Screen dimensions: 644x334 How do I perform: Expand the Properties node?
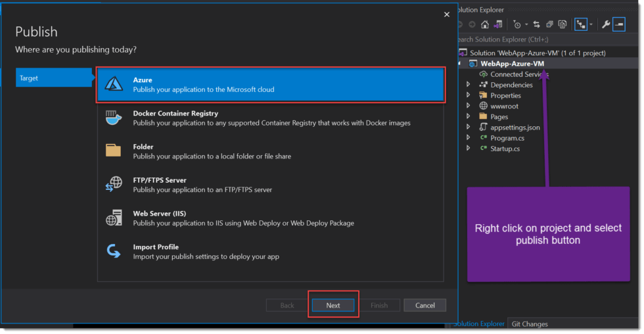[468, 95]
